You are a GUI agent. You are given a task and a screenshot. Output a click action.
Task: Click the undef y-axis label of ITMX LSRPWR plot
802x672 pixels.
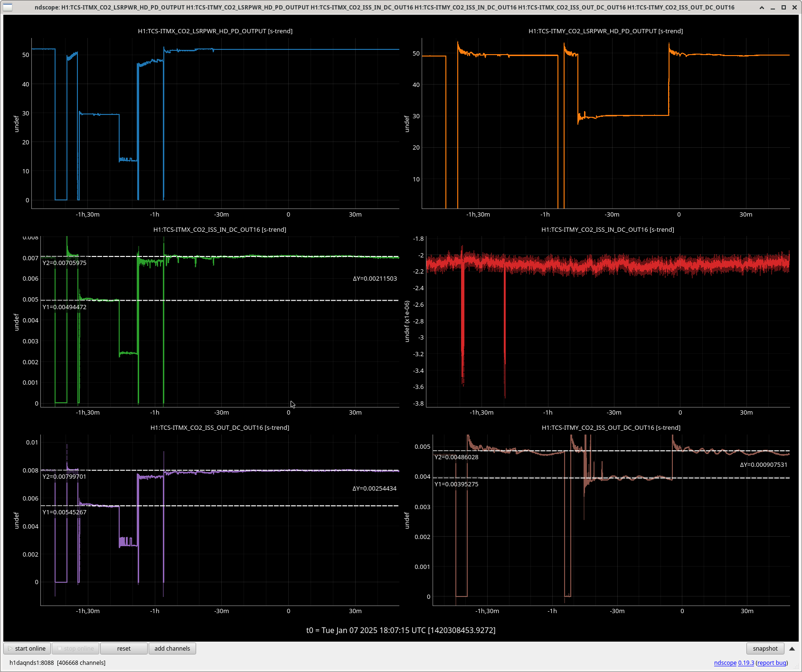tap(17, 123)
